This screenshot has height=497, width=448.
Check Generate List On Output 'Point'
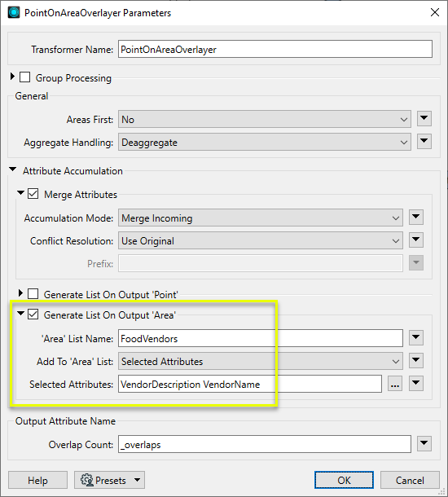pos(33,294)
